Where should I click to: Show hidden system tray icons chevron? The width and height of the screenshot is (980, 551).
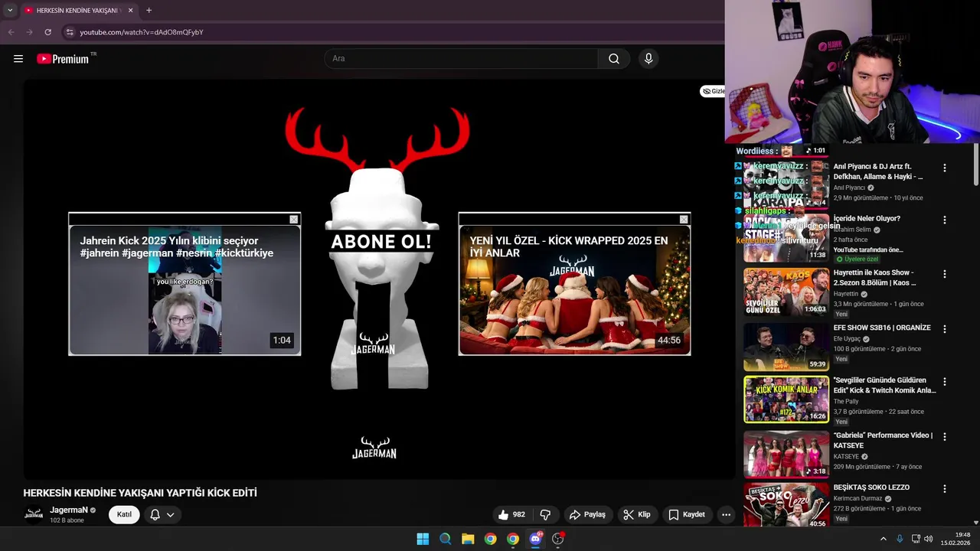tap(883, 539)
